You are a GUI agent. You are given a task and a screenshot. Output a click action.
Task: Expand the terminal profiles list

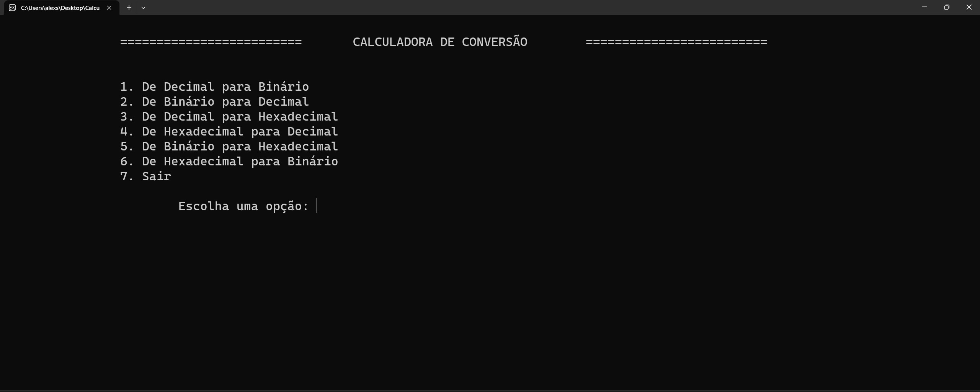144,8
